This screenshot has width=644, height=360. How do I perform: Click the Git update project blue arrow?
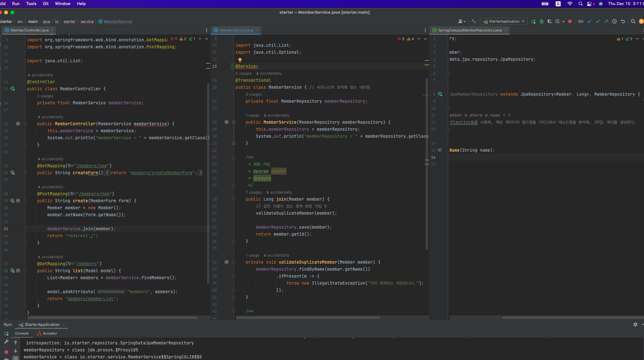[x=590, y=21]
